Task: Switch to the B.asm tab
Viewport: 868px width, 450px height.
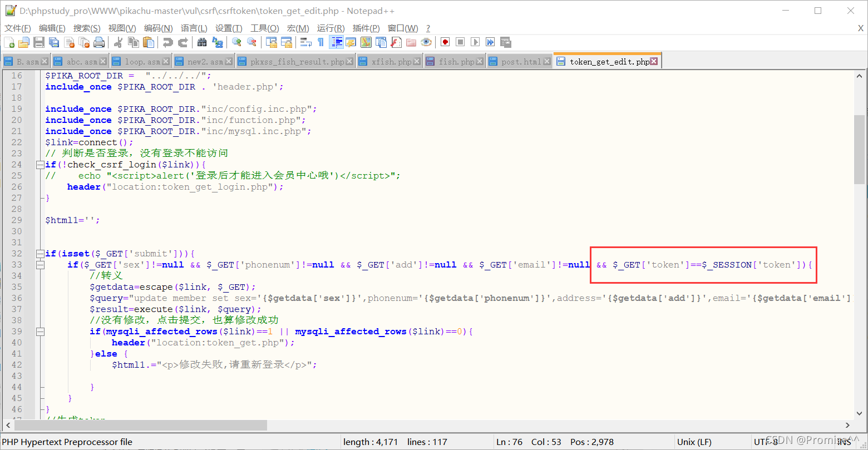Action: click(26, 62)
